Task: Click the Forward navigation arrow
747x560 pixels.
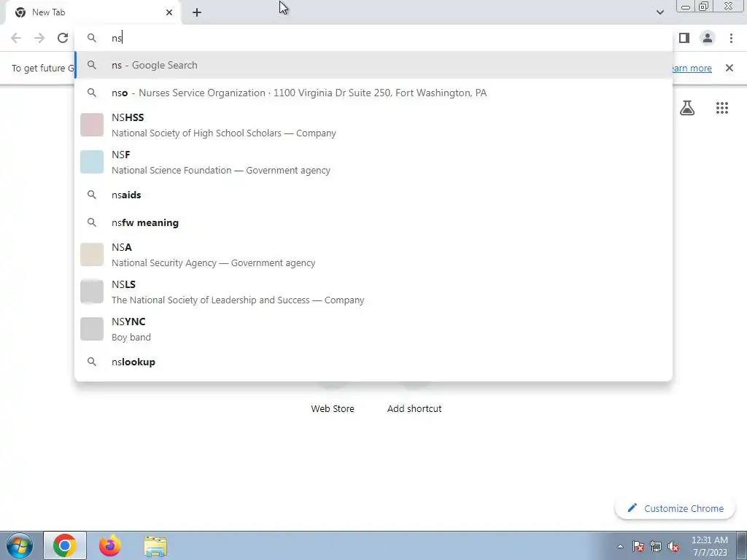Action: click(x=39, y=38)
